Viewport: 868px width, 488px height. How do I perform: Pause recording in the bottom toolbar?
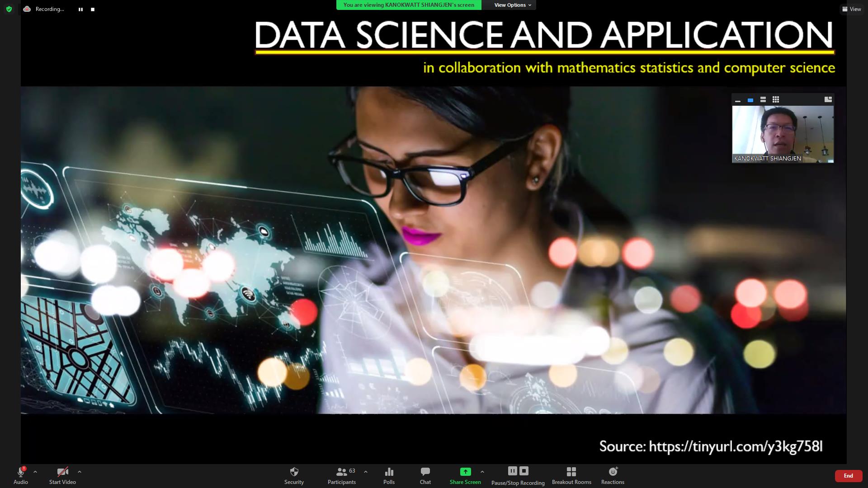tap(512, 471)
